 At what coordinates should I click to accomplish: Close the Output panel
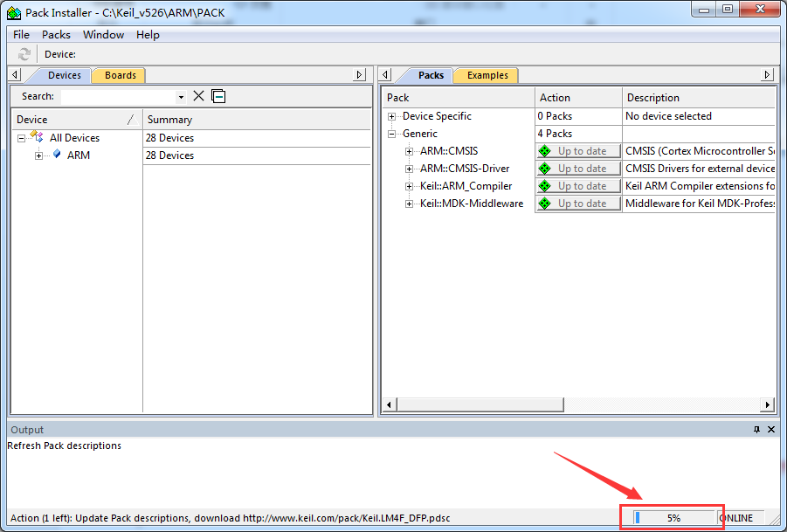(771, 430)
